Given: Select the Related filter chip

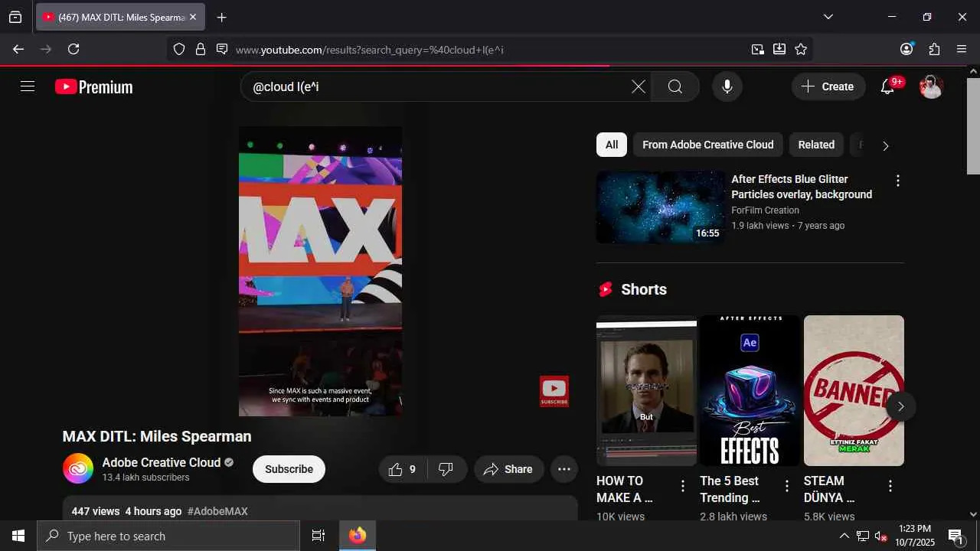Looking at the screenshot, I should coord(816,145).
